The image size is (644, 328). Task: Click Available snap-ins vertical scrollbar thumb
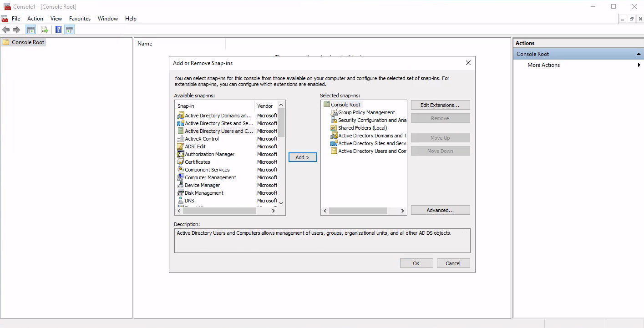(x=281, y=122)
